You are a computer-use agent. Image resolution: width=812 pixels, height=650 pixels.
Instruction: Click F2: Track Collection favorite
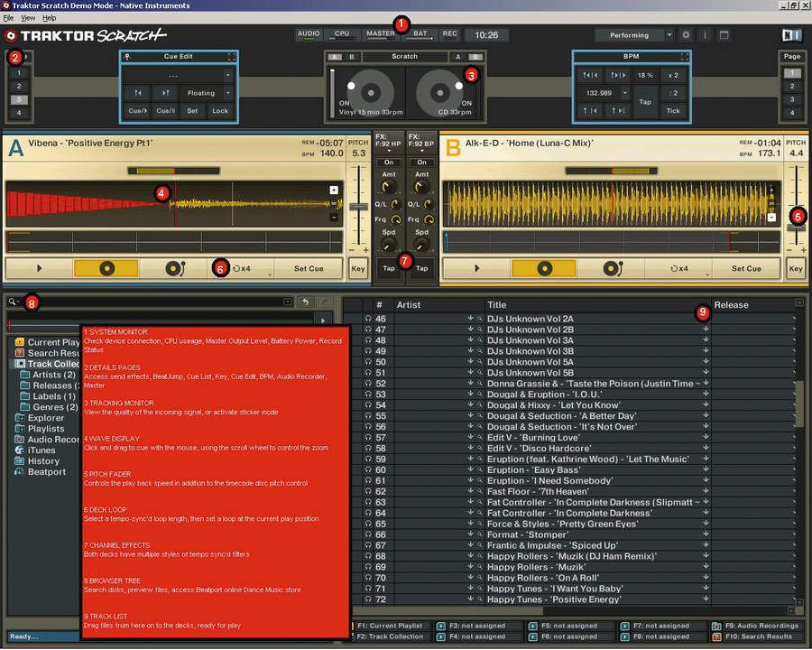pyautogui.click(x=391, y=636)
